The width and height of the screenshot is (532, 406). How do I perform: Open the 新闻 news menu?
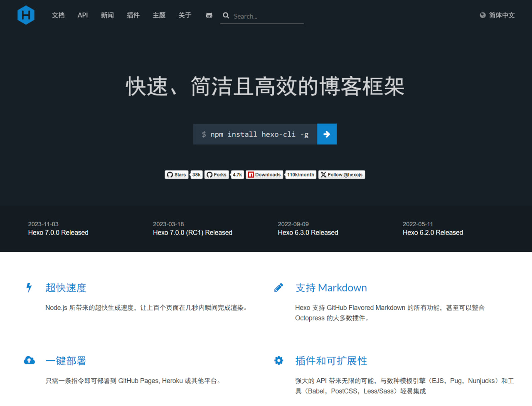107,15
